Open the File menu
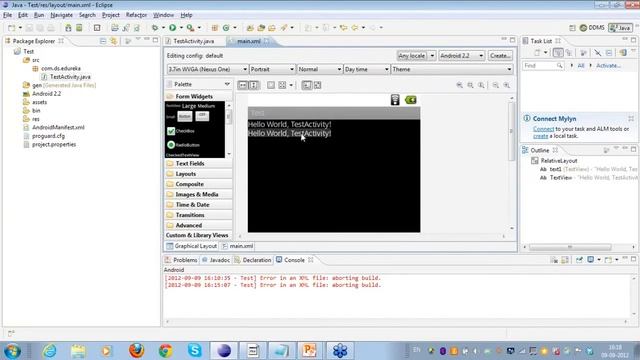The image size is (640, 360). [7, 15]
